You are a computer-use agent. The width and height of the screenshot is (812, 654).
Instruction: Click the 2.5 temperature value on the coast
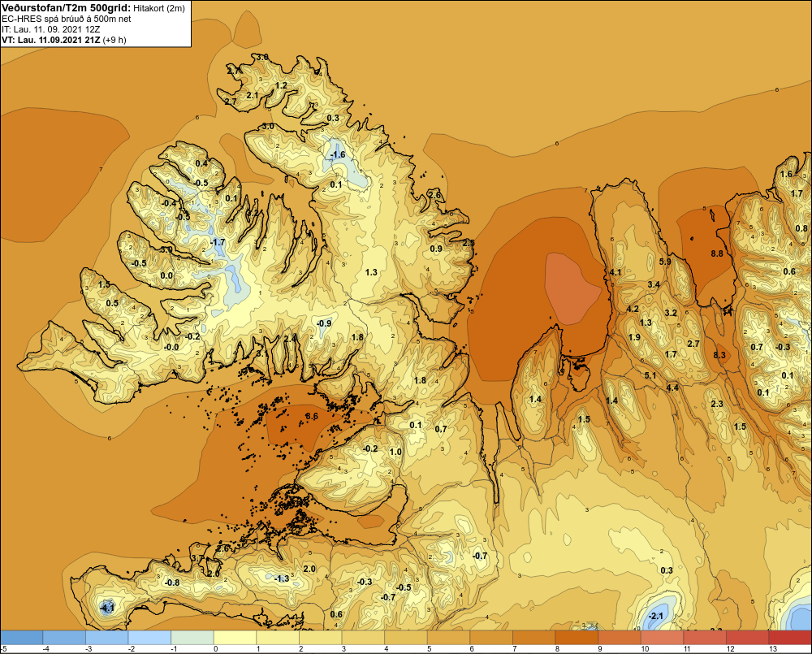pos(469,243)
